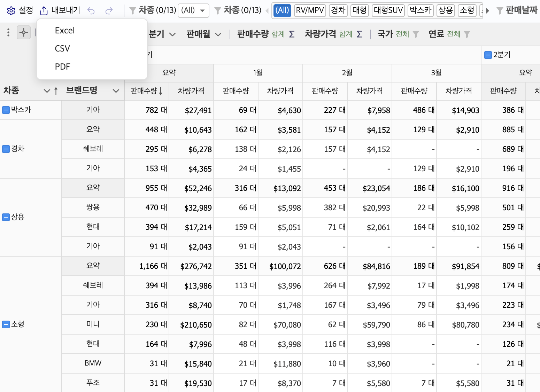Toggle the 박스카 filter chip
540x392 pixels.
click(x=421, y=10)
